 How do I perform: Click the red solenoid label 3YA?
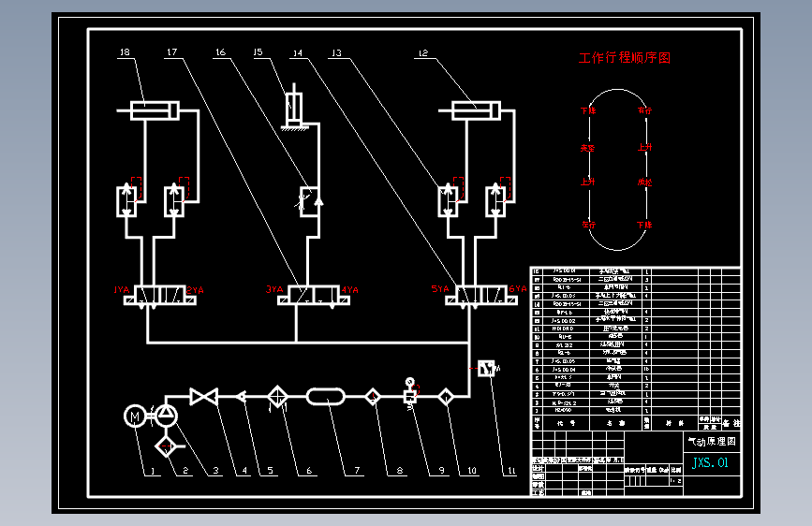274,289
